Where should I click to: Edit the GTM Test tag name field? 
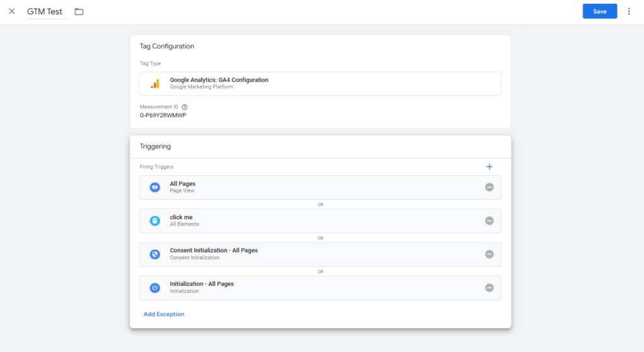pyautogui.click(x=48, y=11)
